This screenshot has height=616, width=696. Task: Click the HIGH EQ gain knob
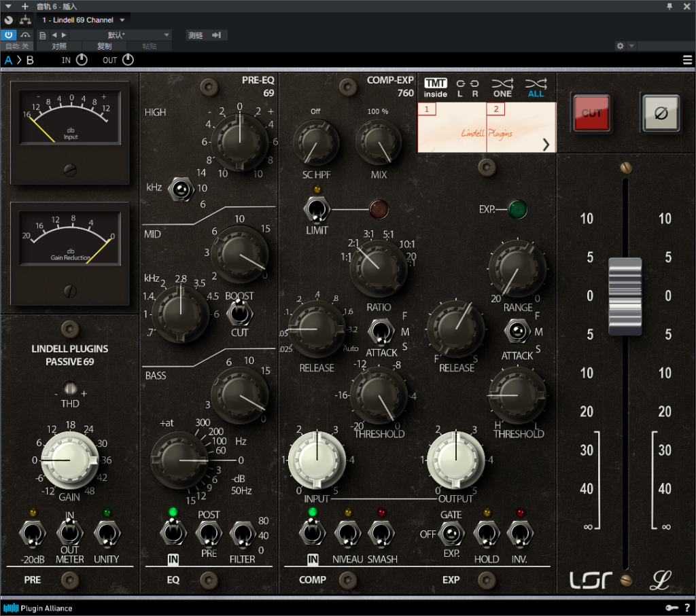[x=240, y=142]
